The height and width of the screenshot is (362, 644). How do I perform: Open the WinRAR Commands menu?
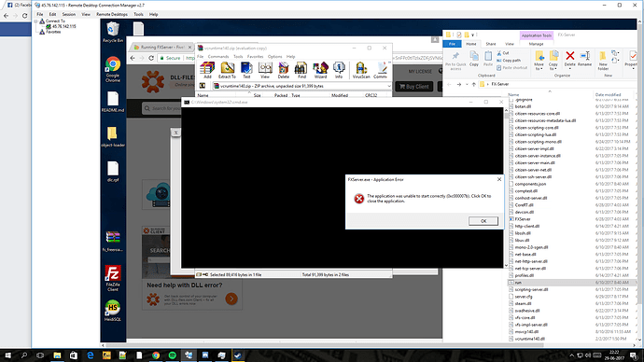(x=218, y=57)
